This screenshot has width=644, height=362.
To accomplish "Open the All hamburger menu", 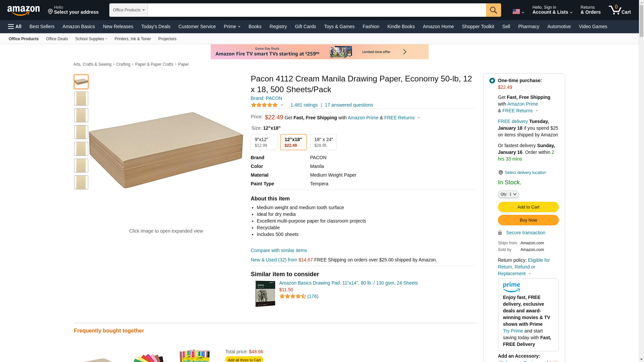I will 15,26.
